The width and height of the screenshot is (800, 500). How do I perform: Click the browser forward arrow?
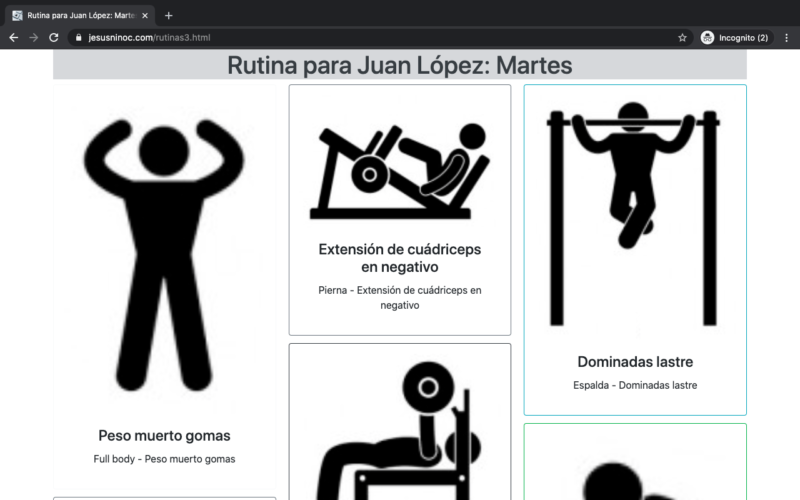tap(34, 37)
